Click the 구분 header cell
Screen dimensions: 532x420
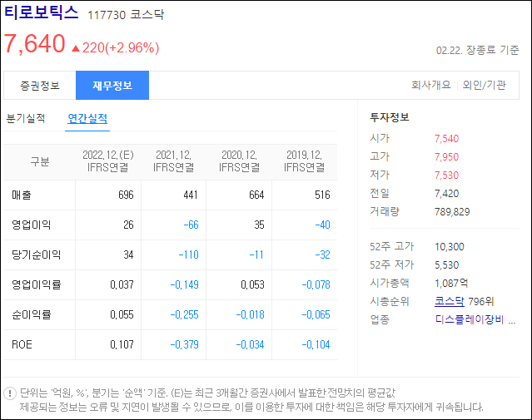point(40,161)
